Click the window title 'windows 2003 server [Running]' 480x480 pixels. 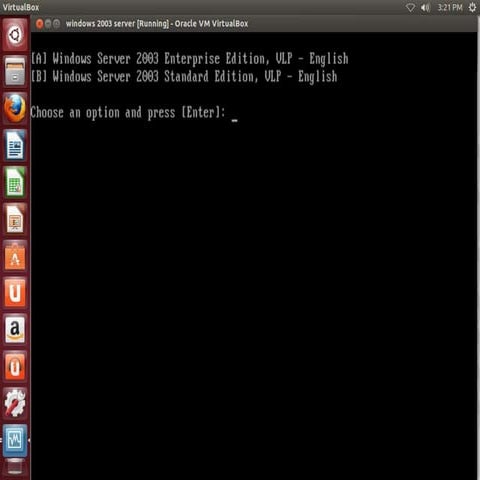point(117,24)
